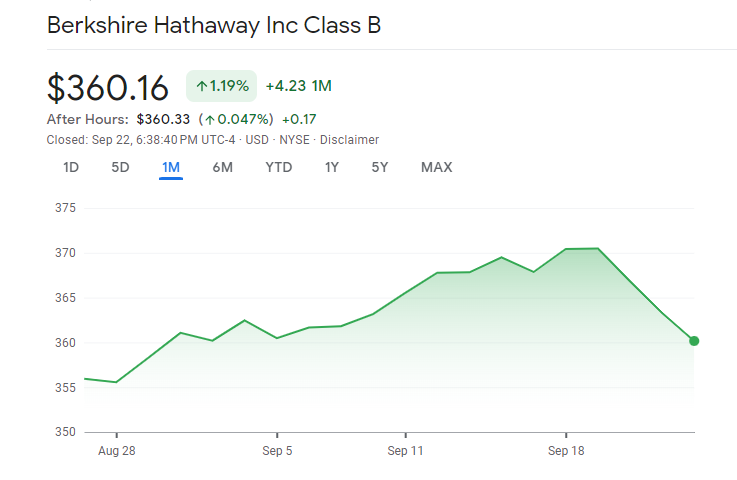
Task: Click the 370 y-axis label
Action: point(65,253)
